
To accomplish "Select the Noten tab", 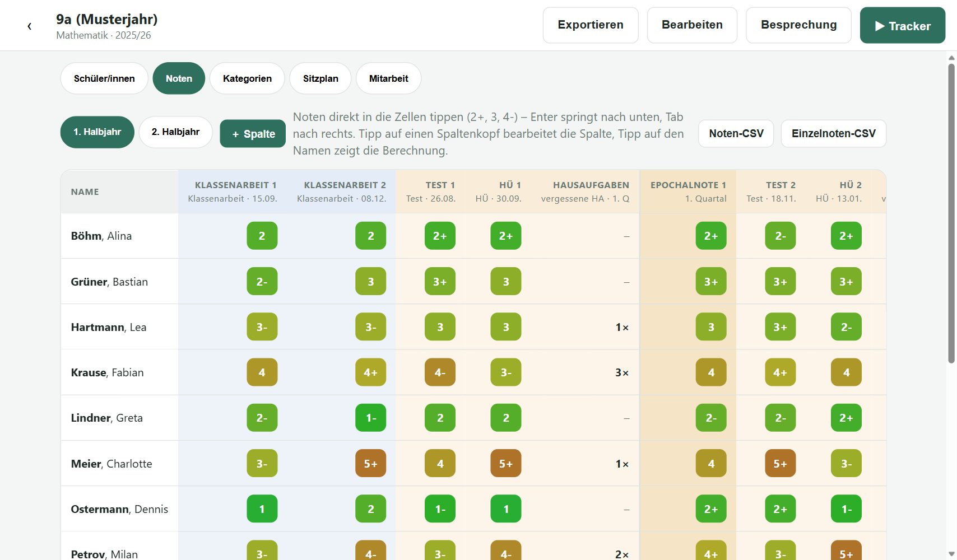I will [x=179, y=78].
